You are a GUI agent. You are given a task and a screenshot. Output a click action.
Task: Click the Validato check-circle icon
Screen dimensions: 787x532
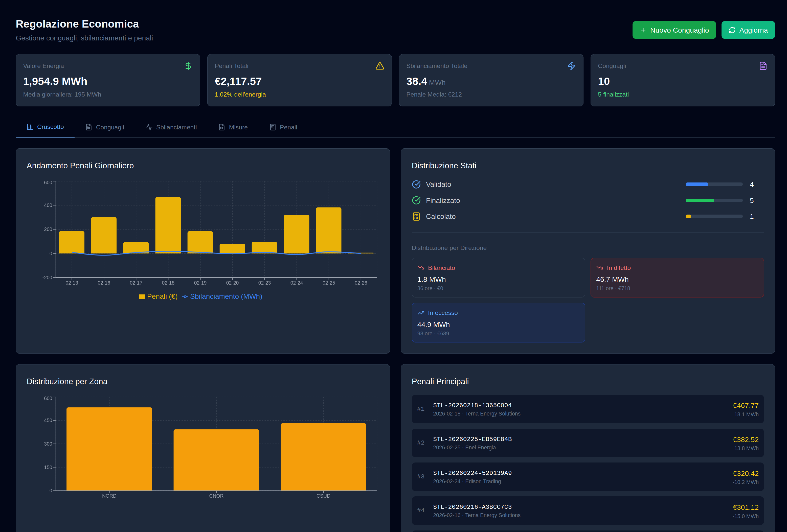point(416,184)
